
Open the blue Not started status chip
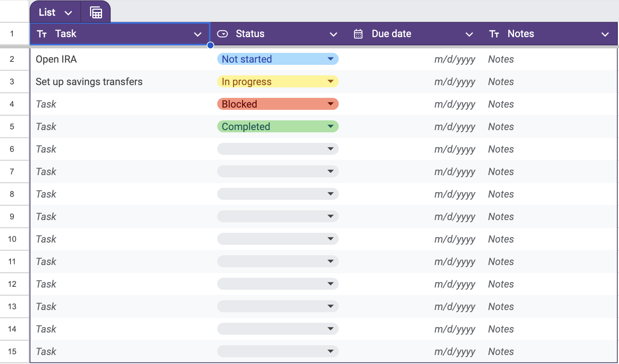pyautogui.click(x=278, y=59)
